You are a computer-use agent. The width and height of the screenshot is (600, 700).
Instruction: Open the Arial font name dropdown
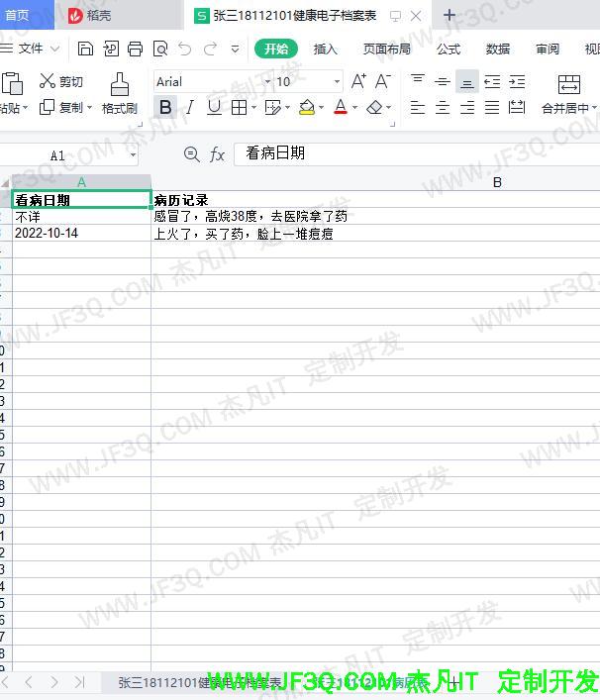267,82
